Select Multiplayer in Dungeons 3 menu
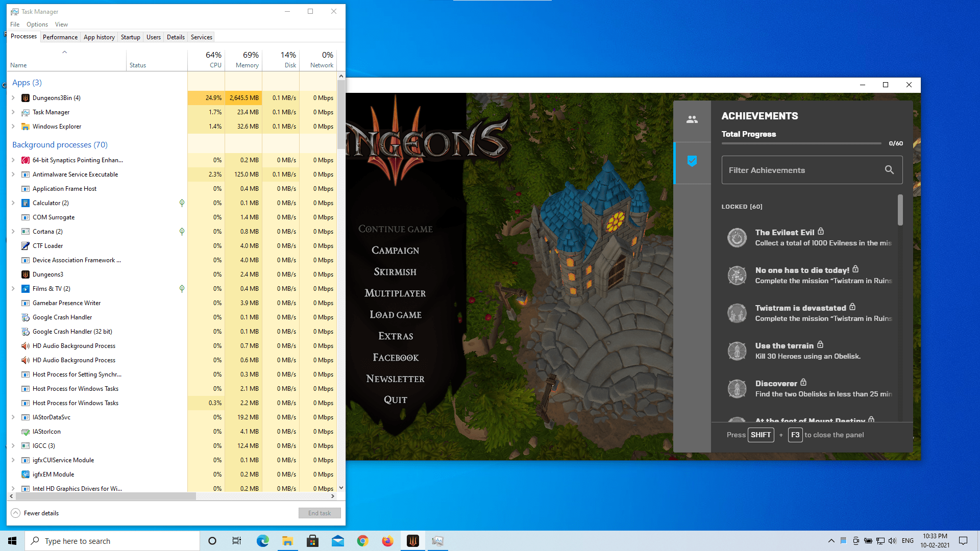 pyautogui.click(x=396, y=293)
